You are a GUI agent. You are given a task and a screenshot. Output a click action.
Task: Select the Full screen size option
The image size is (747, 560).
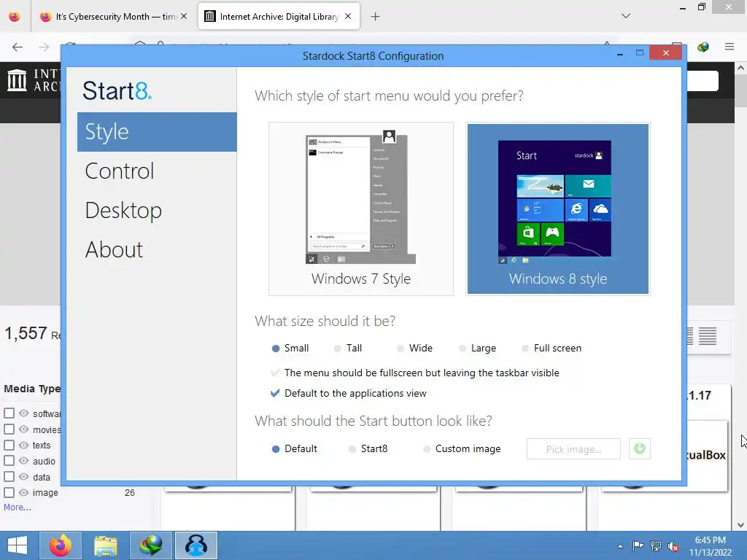point(551,348)
